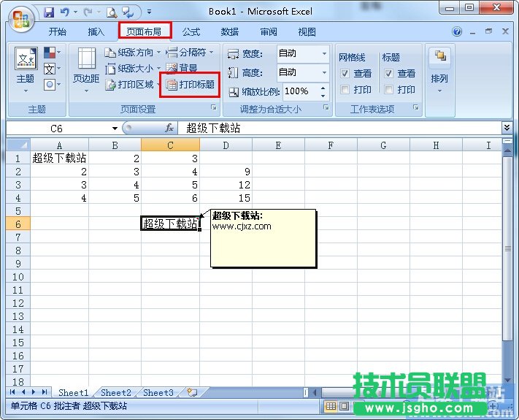Go to first sheet navigation arrow
The height and width of the screenshot is (420, 519).
pyautogui.click(x=13, y=392)
